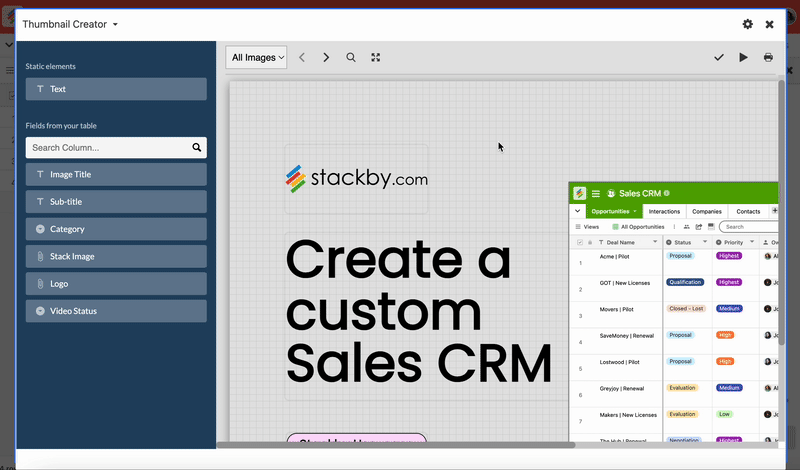Open the All Images dropdown

coord(256,57)
